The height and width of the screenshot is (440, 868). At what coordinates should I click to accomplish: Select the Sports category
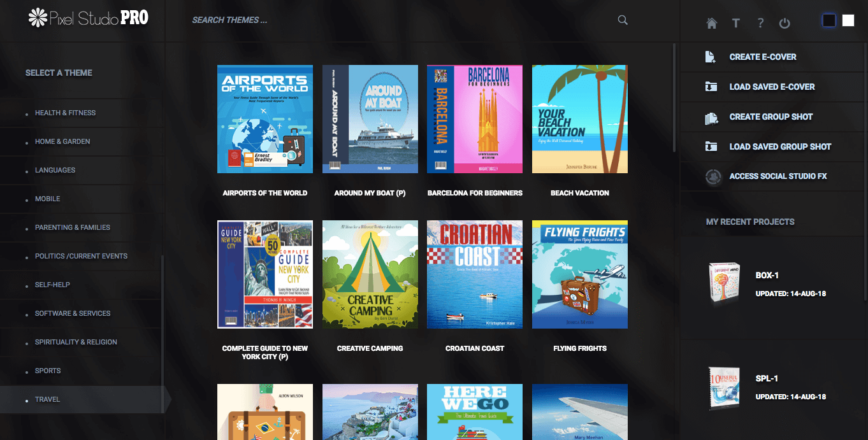[48, 371]
